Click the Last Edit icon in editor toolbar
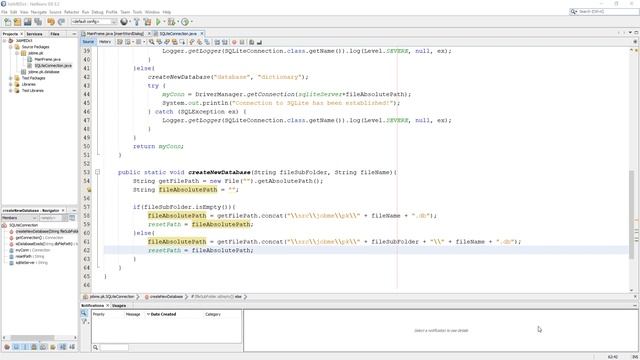 pos(120,42)
